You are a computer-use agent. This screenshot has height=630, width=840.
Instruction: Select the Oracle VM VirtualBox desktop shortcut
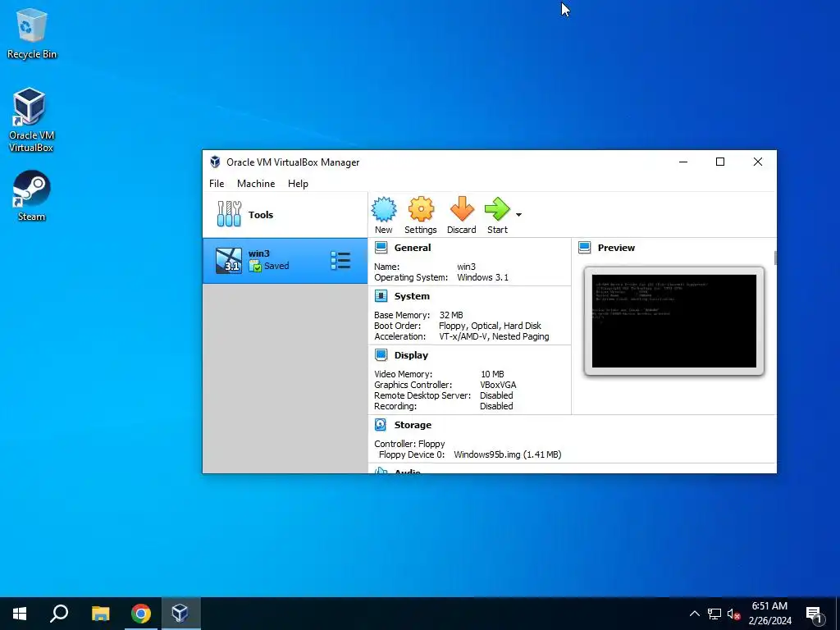[30, 120]
